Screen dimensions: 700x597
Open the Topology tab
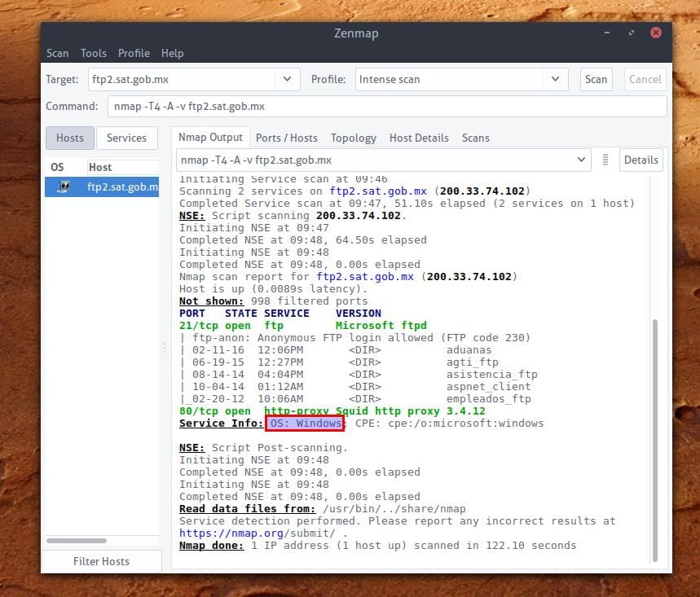354,138
